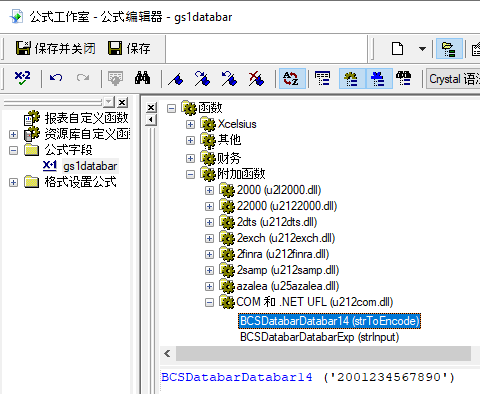Close the functions tree pane
480x394 pixels.
[x=151, y=107]
